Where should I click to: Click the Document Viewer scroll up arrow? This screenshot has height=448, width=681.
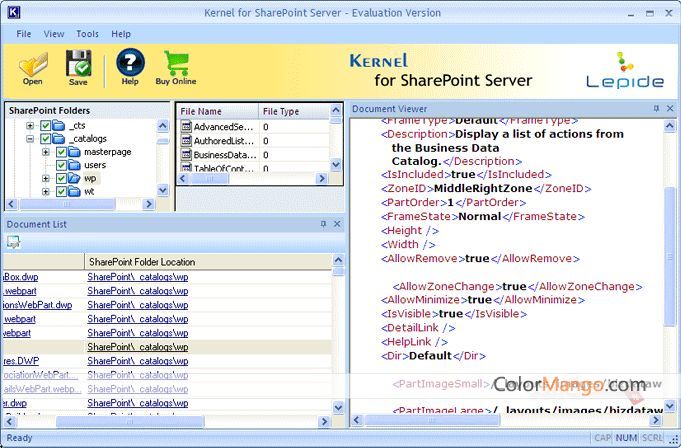point(670,126)
